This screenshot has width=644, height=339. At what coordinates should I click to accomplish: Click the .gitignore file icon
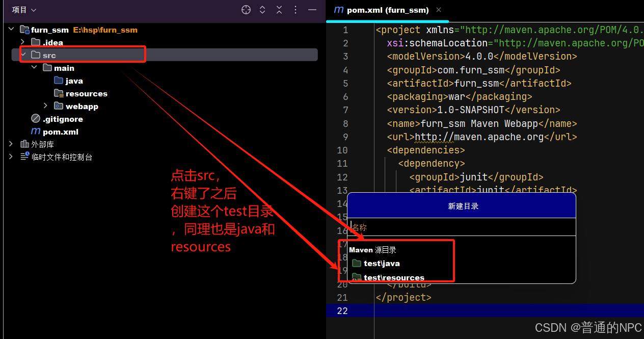[36, 119]
